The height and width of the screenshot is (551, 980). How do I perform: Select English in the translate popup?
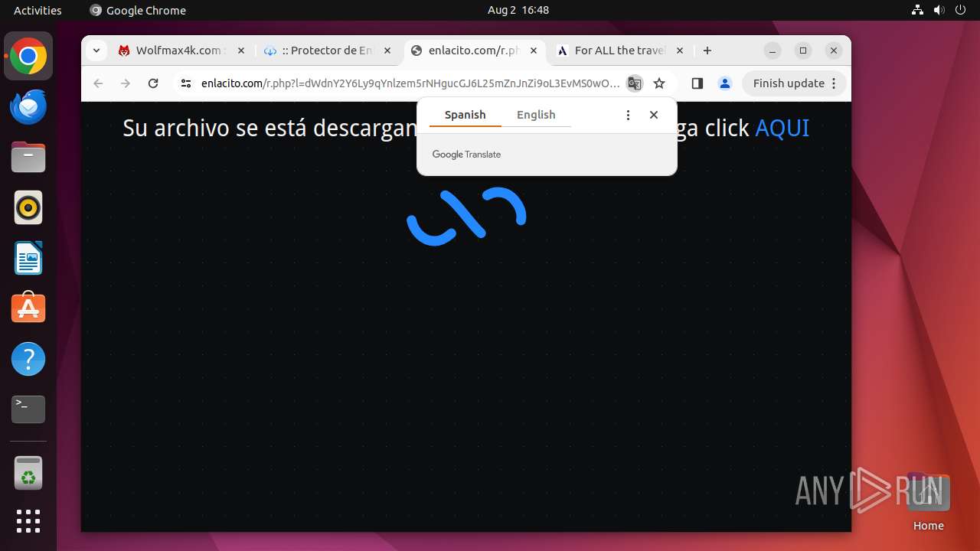click(x=536, y=115)
